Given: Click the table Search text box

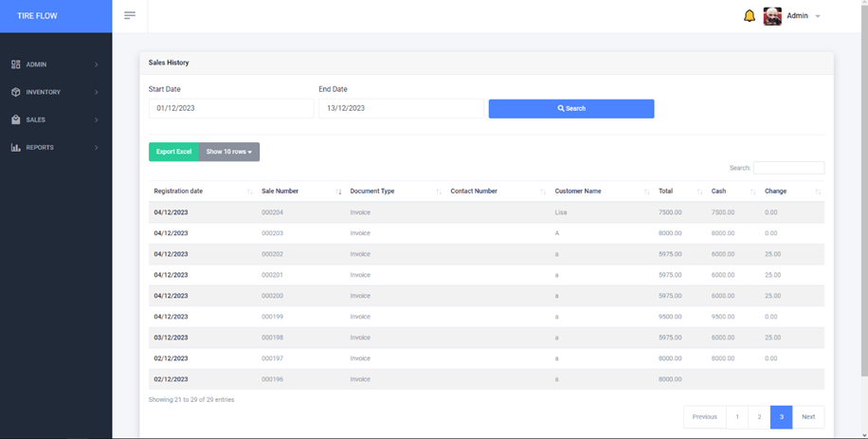Looking at the screenshot, I should [x=788, y=168].
